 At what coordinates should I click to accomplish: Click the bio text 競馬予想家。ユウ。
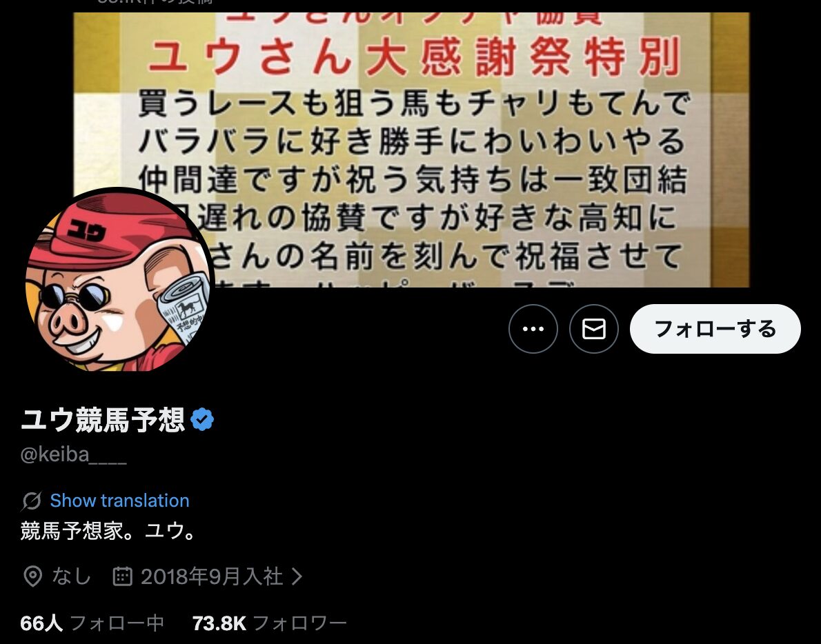[x=108, y=530]
